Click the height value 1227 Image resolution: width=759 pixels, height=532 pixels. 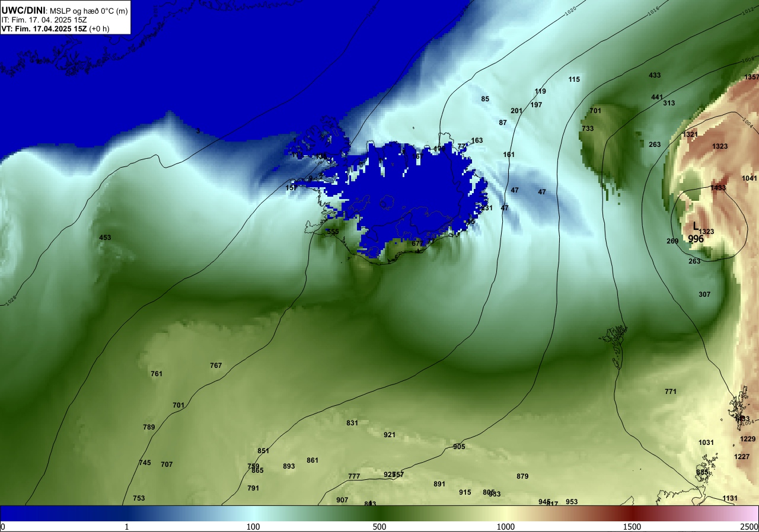click(x=742, y=457)
